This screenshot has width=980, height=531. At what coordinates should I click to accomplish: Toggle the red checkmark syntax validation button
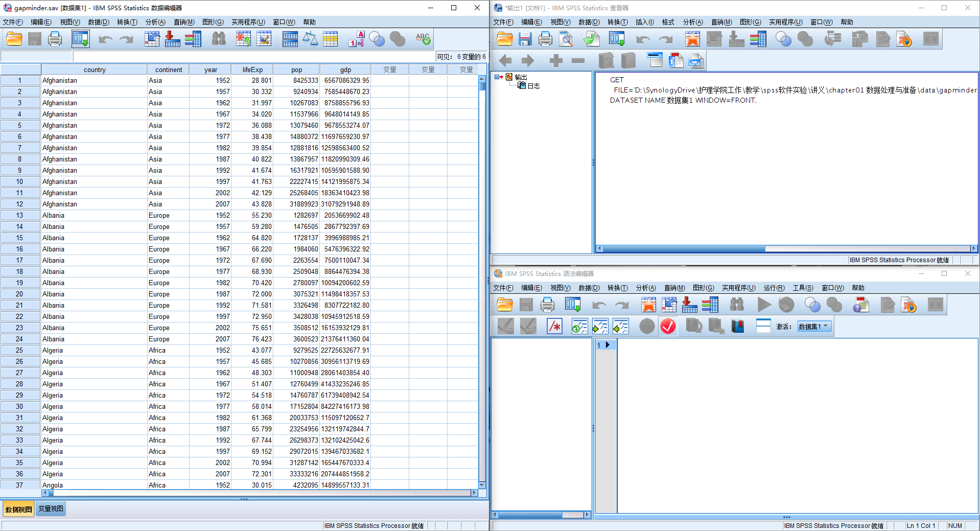pos(668,326)
